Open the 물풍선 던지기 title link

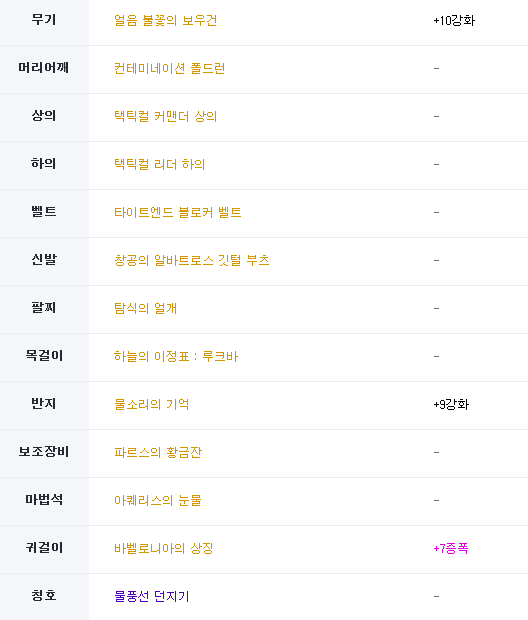coord(152,596)
